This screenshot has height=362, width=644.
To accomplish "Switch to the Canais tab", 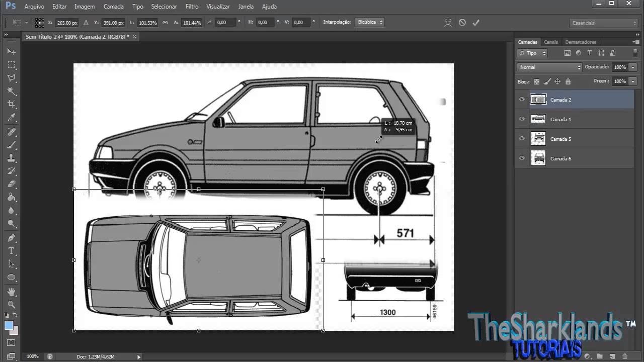I will coord(551,42).
